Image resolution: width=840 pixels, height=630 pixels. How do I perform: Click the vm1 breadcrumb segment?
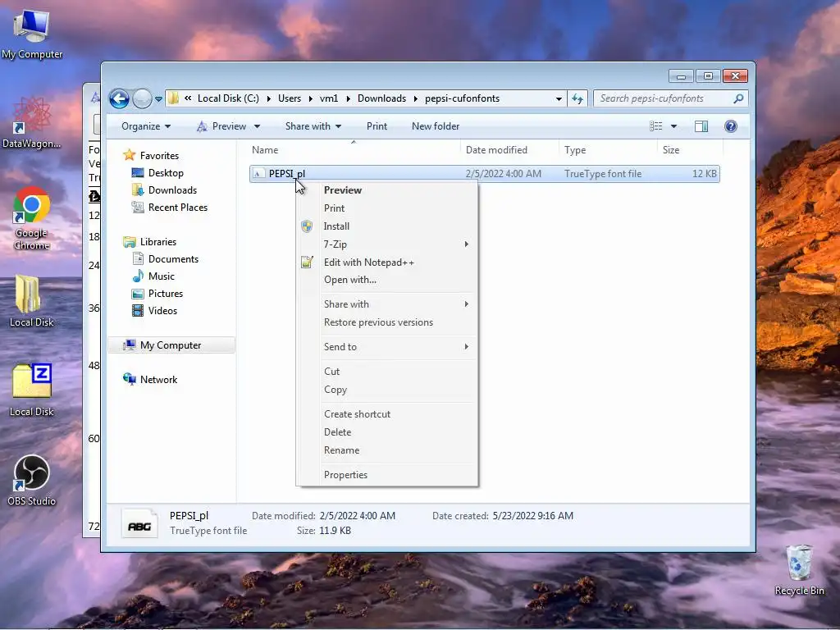click(329, 98)
